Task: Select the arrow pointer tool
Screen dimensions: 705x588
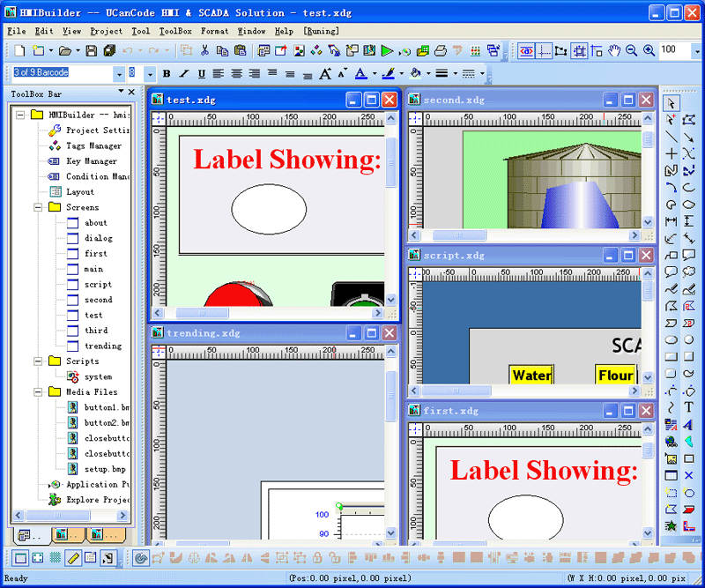Action: pyautogui.click(x=672, y=103)
